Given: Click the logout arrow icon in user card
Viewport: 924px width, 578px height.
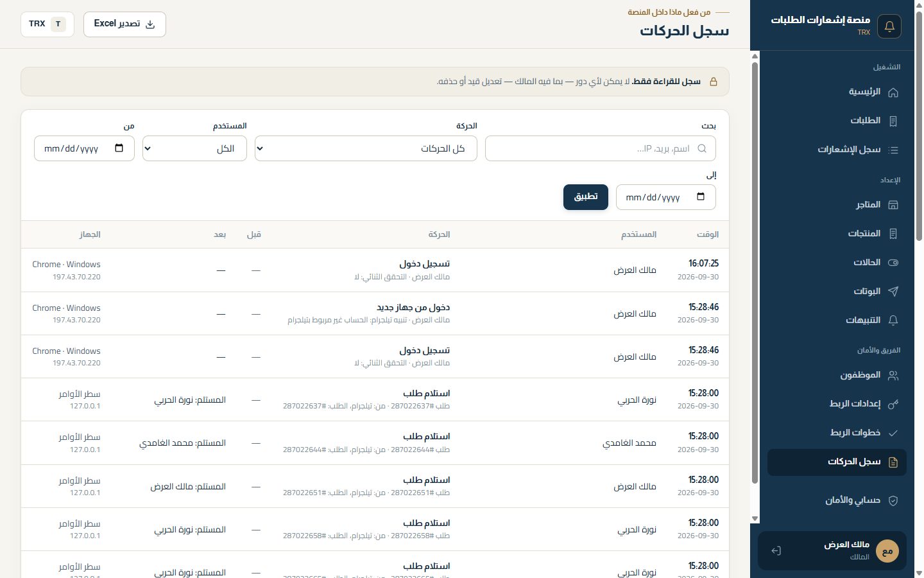Looking at the screenshot, I should click(776, 550).
